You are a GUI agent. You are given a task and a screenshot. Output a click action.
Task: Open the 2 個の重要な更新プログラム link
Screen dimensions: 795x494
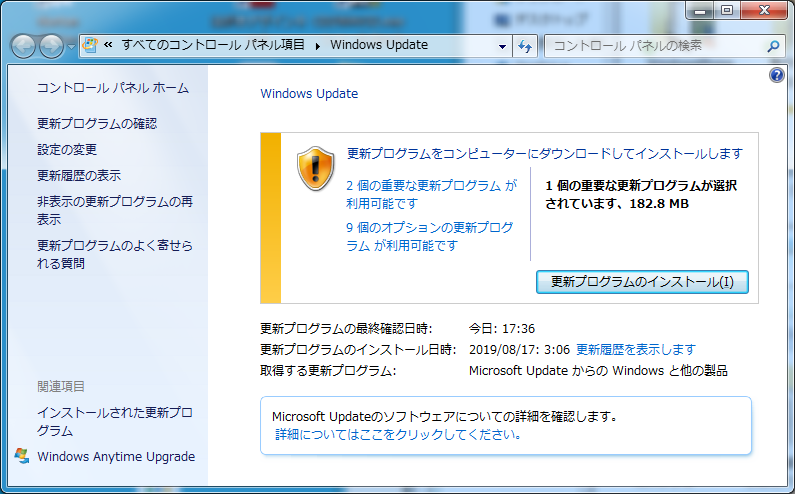click(x=431, y=194)
